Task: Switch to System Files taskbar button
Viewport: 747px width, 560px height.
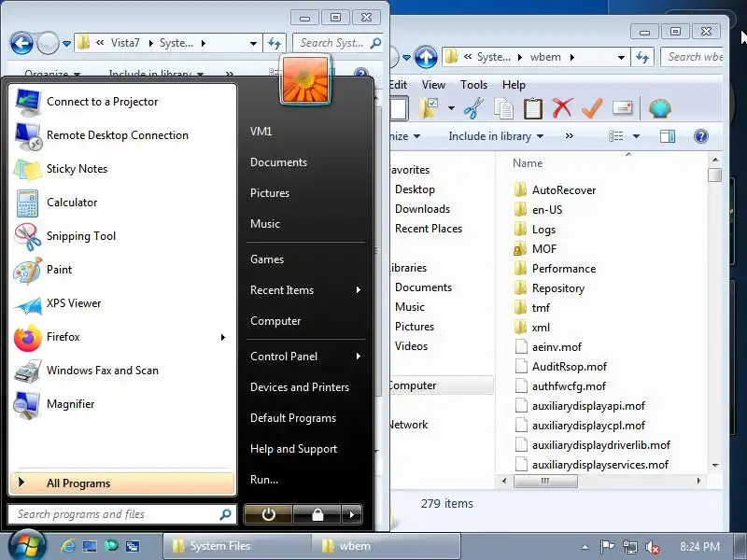Action: [x=238, y=546]
